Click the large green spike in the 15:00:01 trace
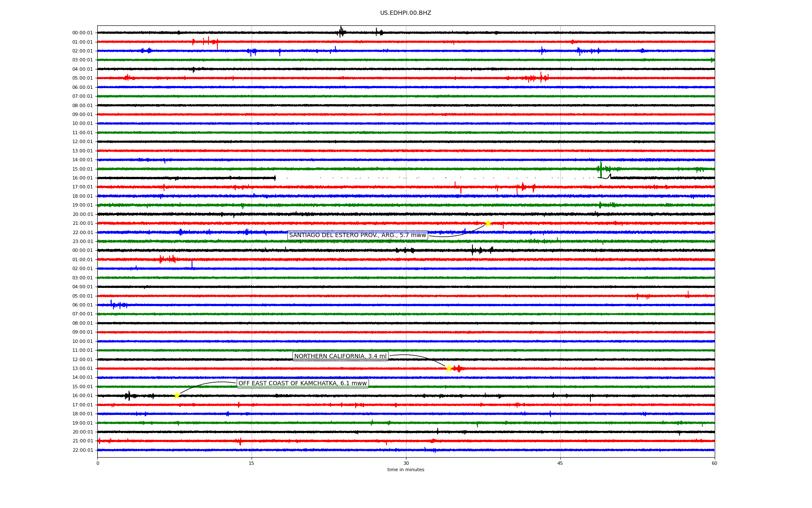The height and width of the screenshot is (508, 812). point(601,168)
